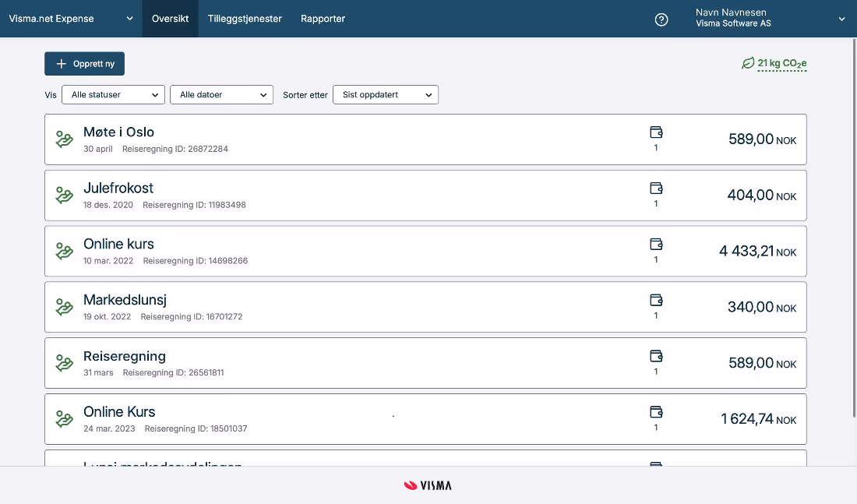Open the Alle statuser filter dropdown
The width and height of the screenshot is (857, 504).
(x=113, y=94)
